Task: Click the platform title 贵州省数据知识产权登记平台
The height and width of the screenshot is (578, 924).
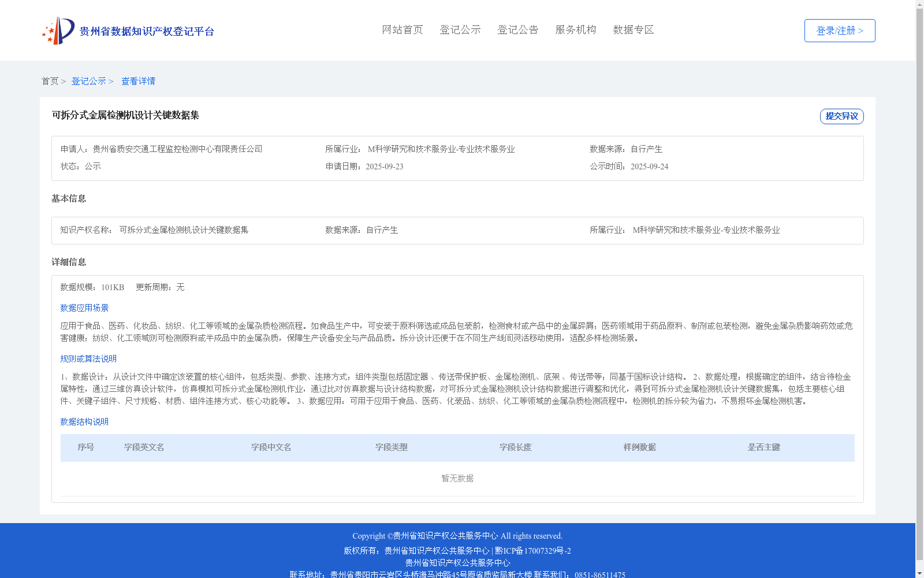Action: click(147, 31)
